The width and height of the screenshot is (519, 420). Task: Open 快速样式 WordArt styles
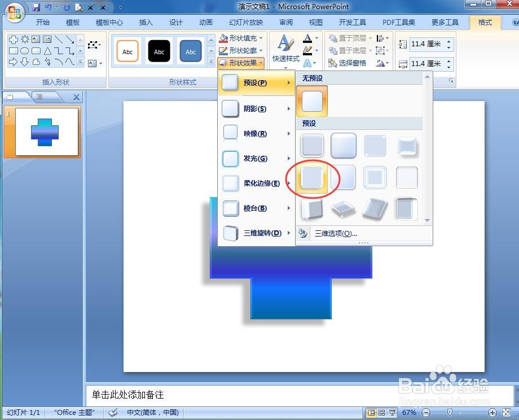click(x=285, y=51)
